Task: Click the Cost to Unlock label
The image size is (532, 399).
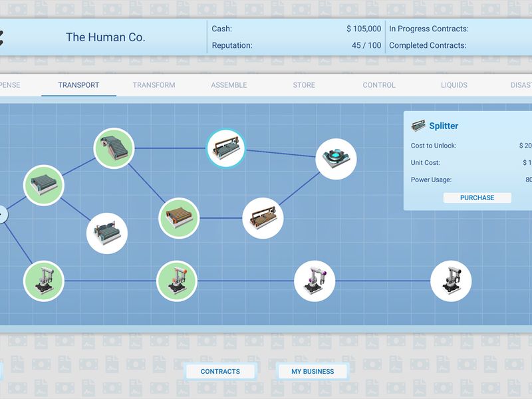Action: [x=434, y=146]
